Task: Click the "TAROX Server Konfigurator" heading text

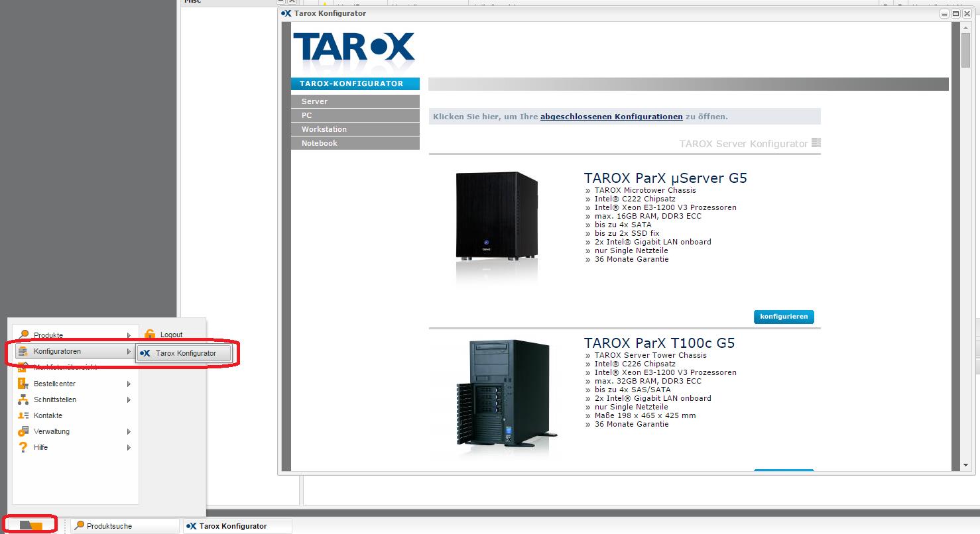Action: click(x=743, y=144)
